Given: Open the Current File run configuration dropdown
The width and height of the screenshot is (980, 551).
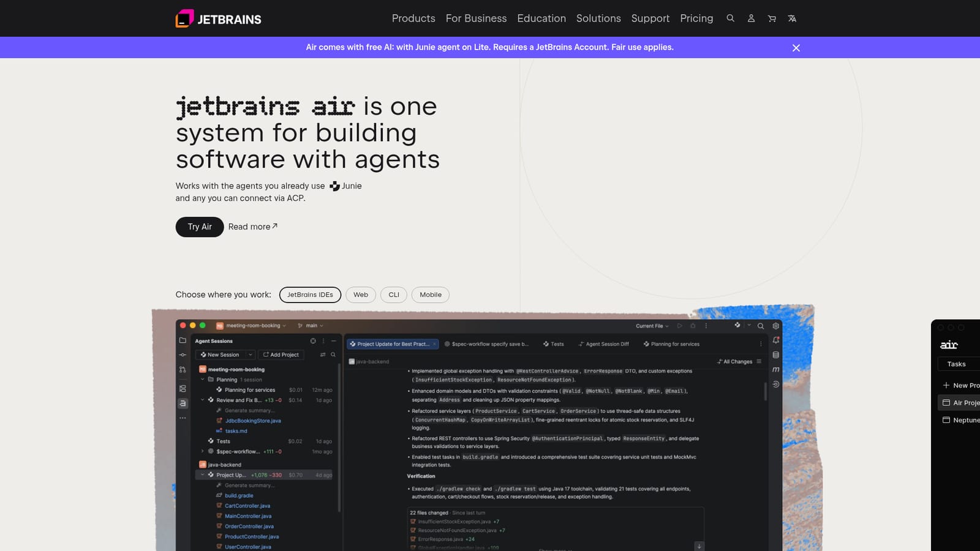Looking at the screenshot, I should click(x=652, y=326).
